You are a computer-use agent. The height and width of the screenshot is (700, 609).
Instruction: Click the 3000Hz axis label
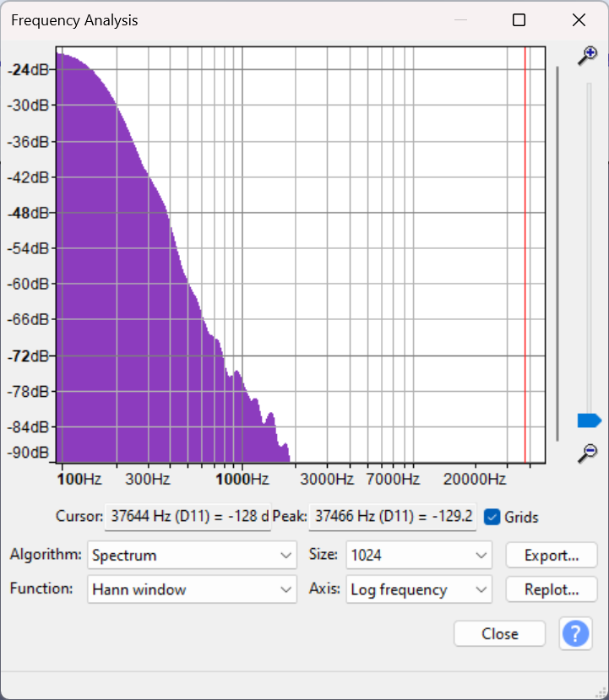[327, 479]
